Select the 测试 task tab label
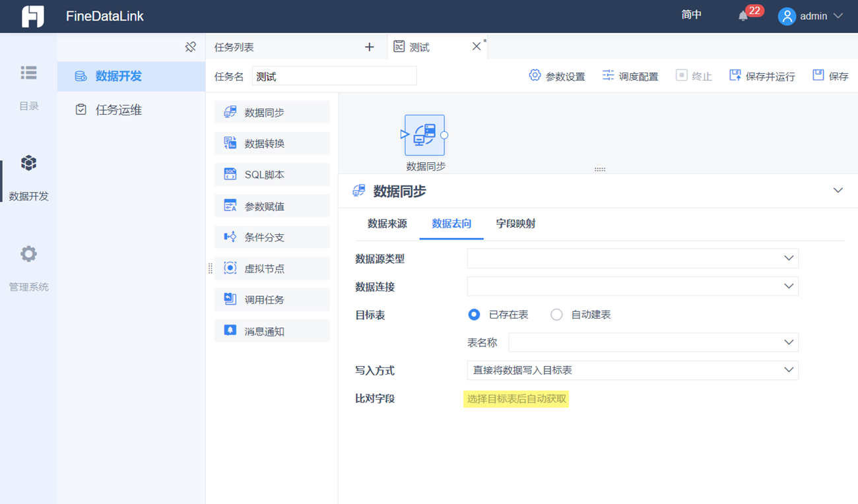Viewport: 858px width, 504px height. (x=420, y=47)
